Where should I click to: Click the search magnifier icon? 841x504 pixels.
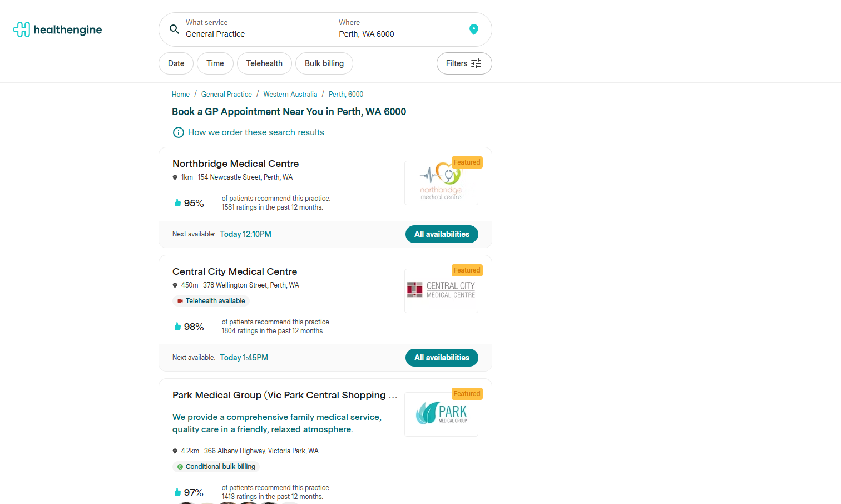click(174, 29)
